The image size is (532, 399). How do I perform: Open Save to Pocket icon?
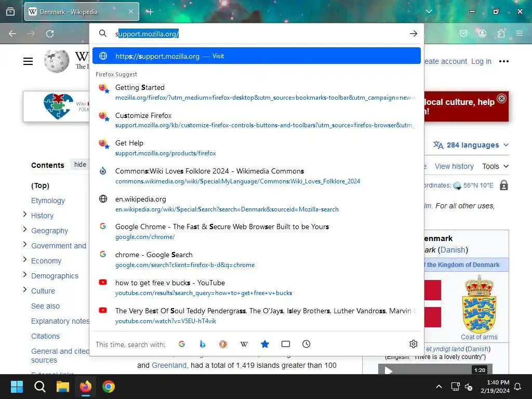pyautogui.click(x=463, y=33)
